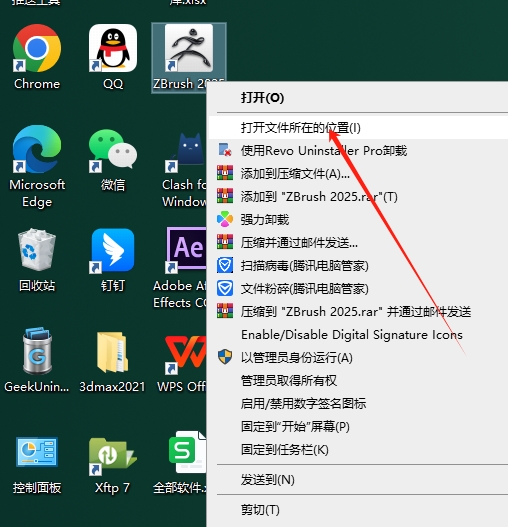This screenshot has height=527, width=508.
Task: Choose 压缩到 "ZBrush 2025.rar" 并通过邮件发送
Action: tap(358, 312)
